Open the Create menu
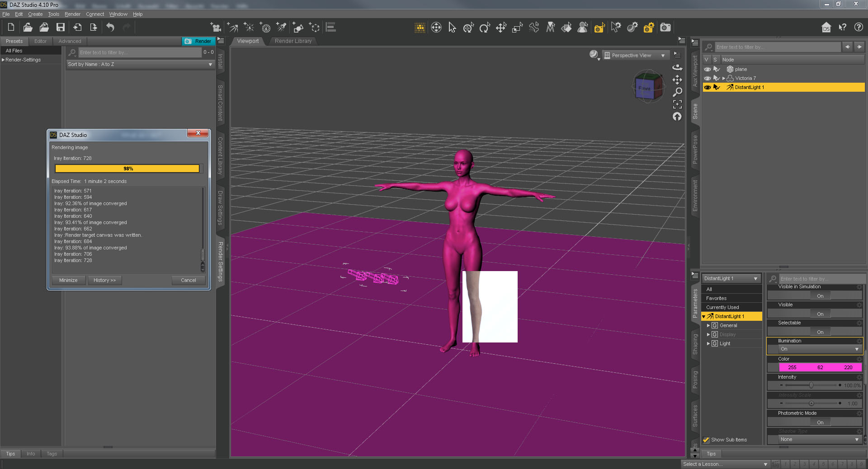The image size is (868, 469). click(35, 14)
